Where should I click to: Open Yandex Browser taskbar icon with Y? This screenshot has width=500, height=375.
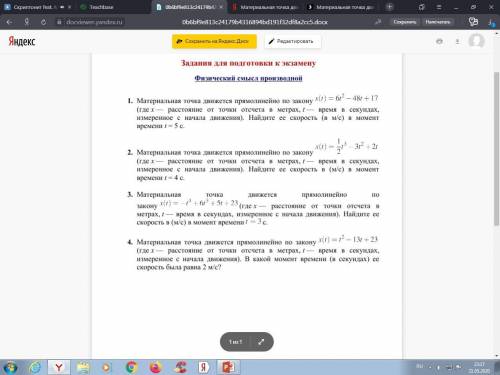point(59,367)
